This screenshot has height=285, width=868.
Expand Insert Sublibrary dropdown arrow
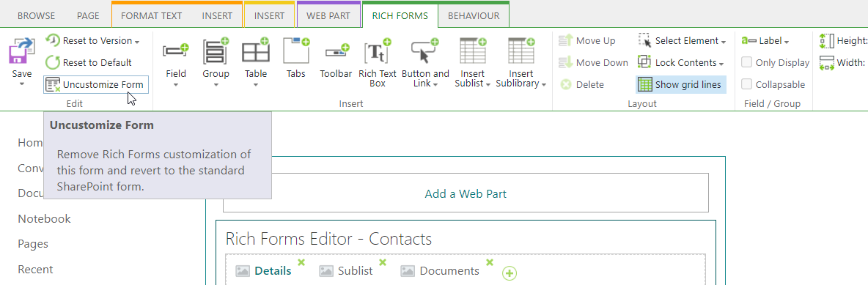[544, 85]
